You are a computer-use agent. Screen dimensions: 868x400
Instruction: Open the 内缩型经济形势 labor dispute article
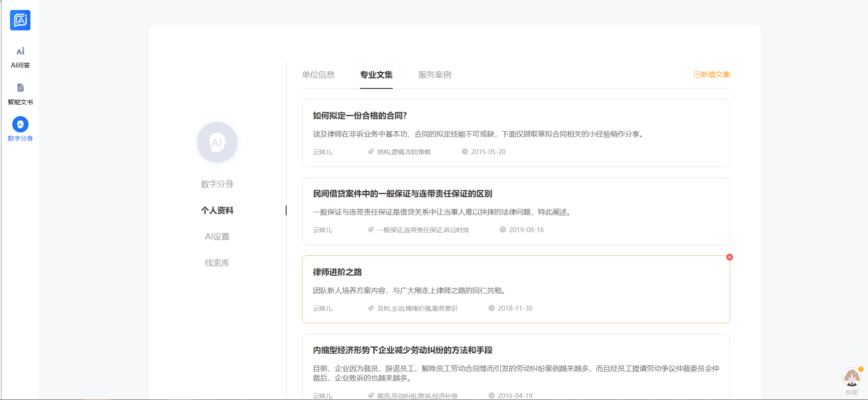(402, 350)
